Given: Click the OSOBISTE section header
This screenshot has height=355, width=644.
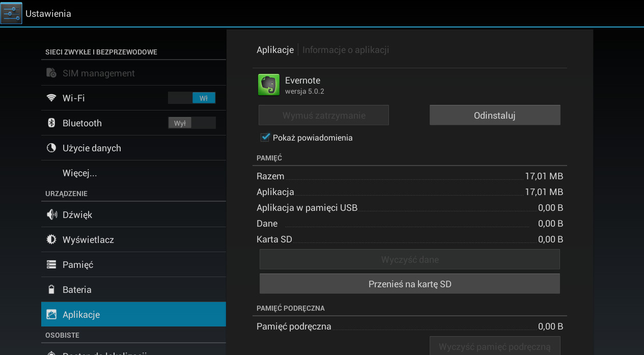Looking at the screenshot, I should [62, 335].
